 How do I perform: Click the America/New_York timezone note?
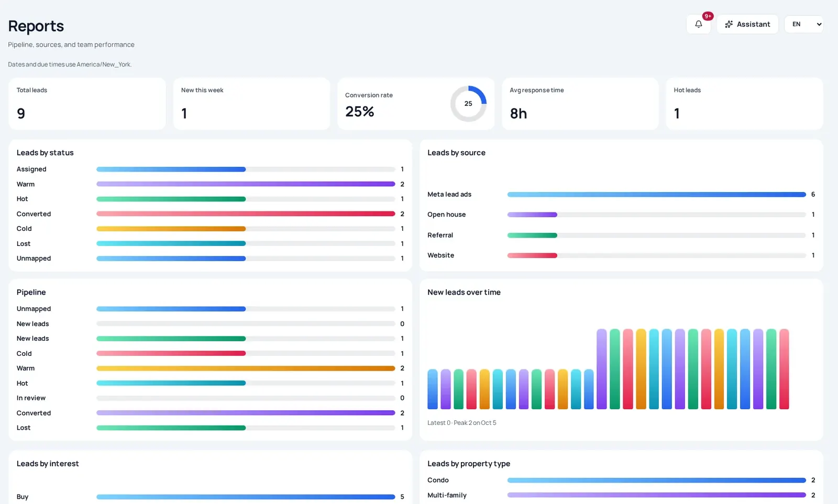70,64
